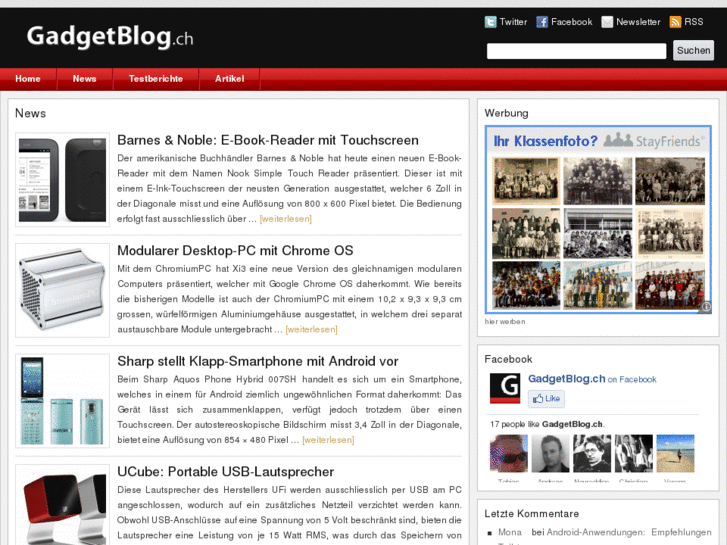Click the Twitter bird icon
727x545 pixels.
(x=490, y=22)
